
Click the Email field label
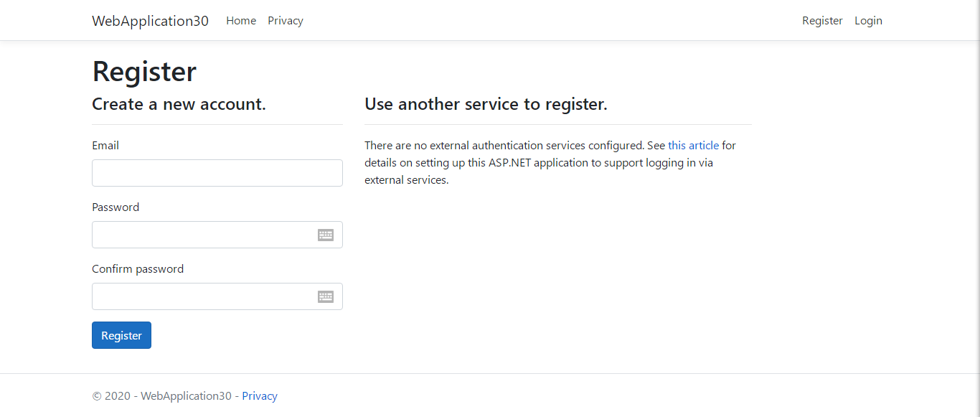point(105,145)
